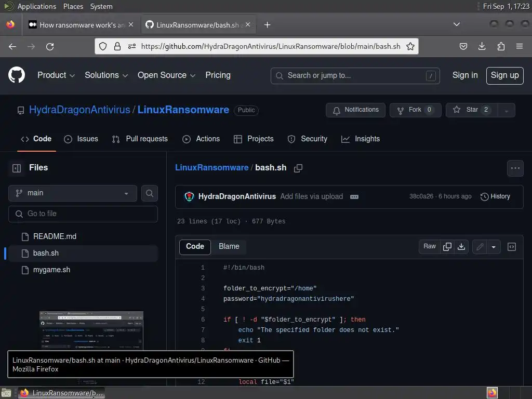Screen dimensions: 532x399
Task: Close the How ransomware work's tab
Action: (x=131, y=24)
